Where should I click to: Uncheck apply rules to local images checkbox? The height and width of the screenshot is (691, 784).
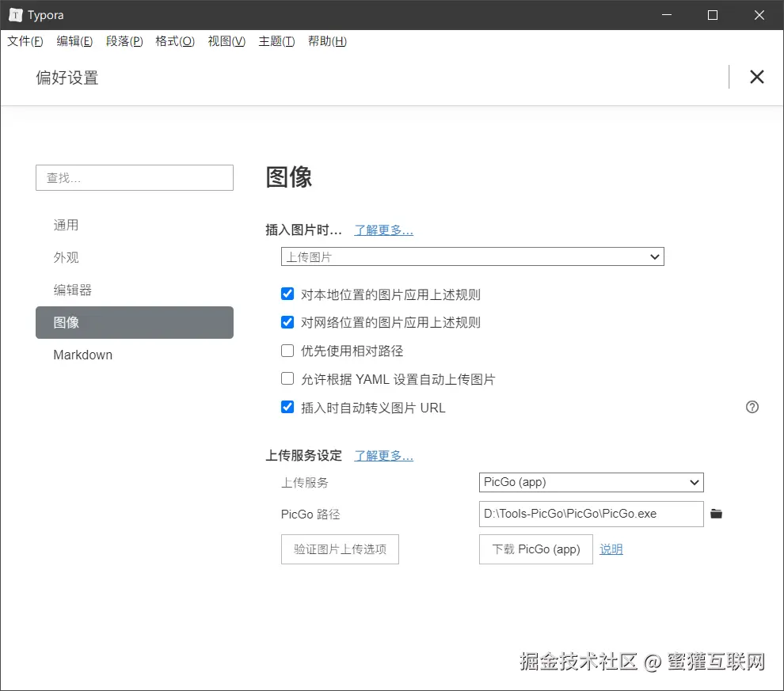tap(287, 294)
